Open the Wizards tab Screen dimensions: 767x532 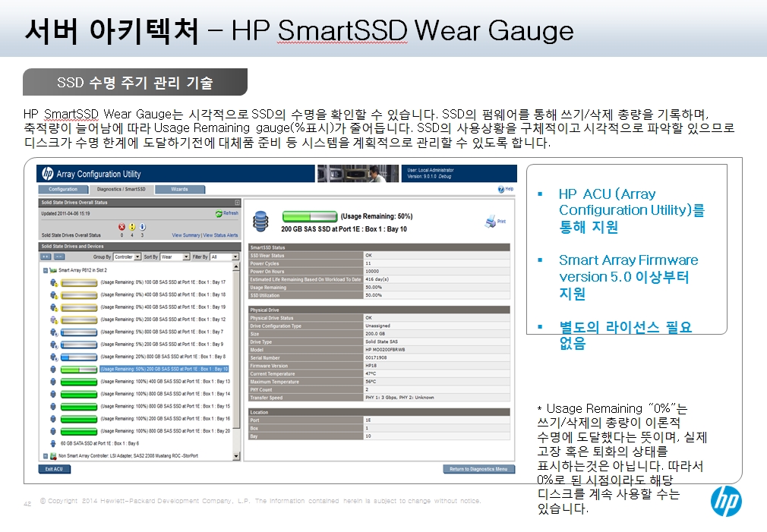click(x=179, y=189)
